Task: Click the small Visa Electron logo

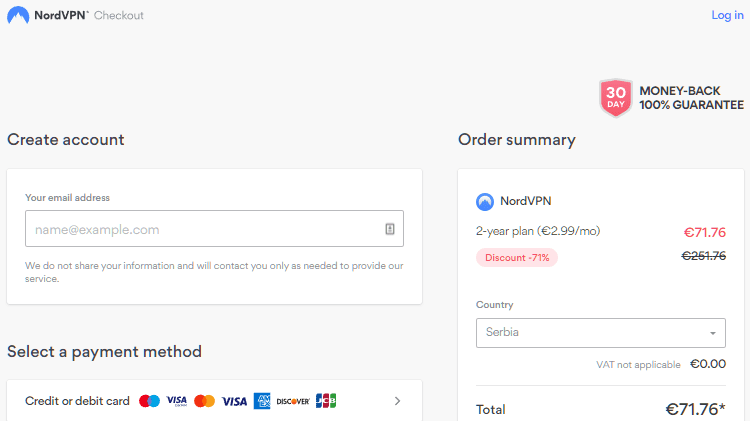Action: click(x=176, y=401)
